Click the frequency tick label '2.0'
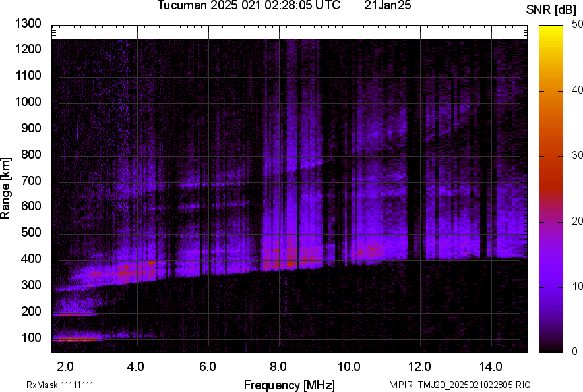The image size is (583, 392). tap(65, 367)
